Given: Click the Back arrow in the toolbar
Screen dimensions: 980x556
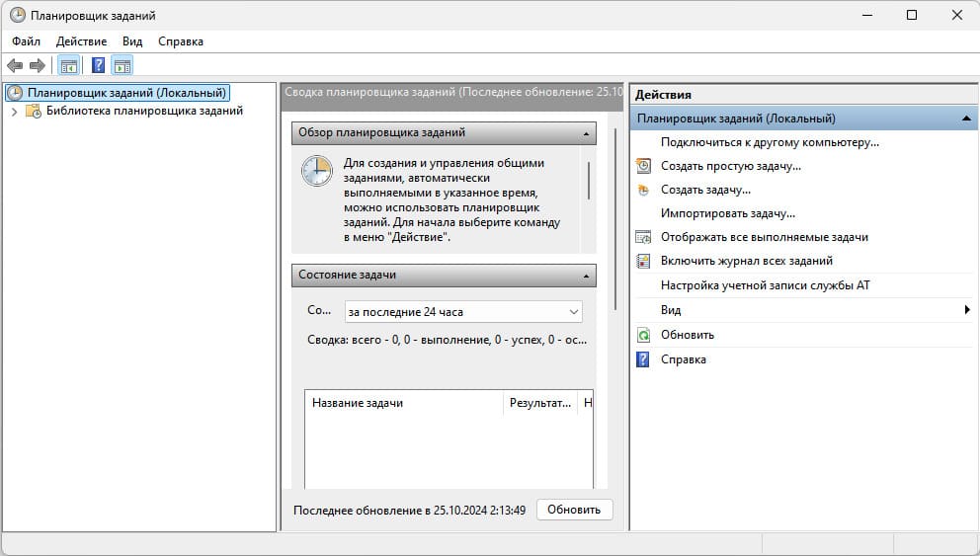Looking at the screenshot, I should [x=14, y=66].
